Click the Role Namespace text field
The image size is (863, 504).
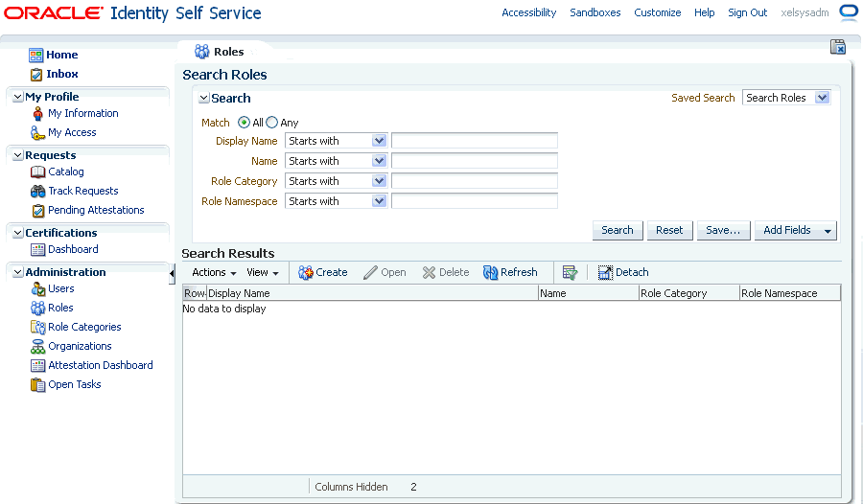(x=475, y=201)
